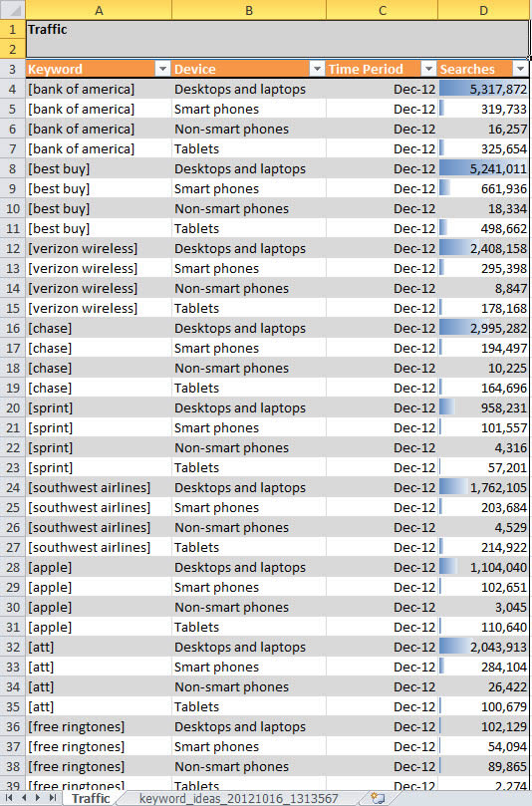Image resolution: width=532 pixels, height=806 pixels.
Task: Insert a new worksheet via tab icon
Action: (x=379, y=798)
